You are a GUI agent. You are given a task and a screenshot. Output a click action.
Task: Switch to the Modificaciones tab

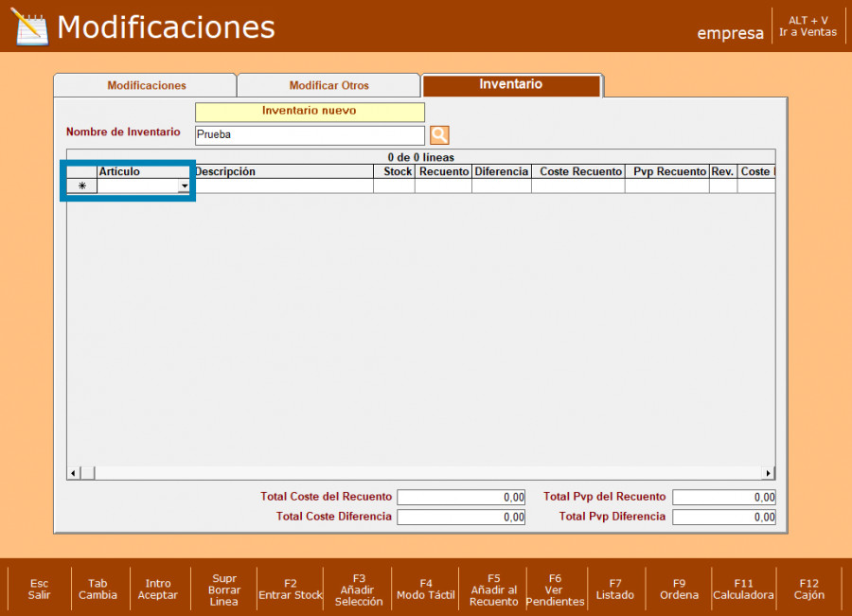146,85
